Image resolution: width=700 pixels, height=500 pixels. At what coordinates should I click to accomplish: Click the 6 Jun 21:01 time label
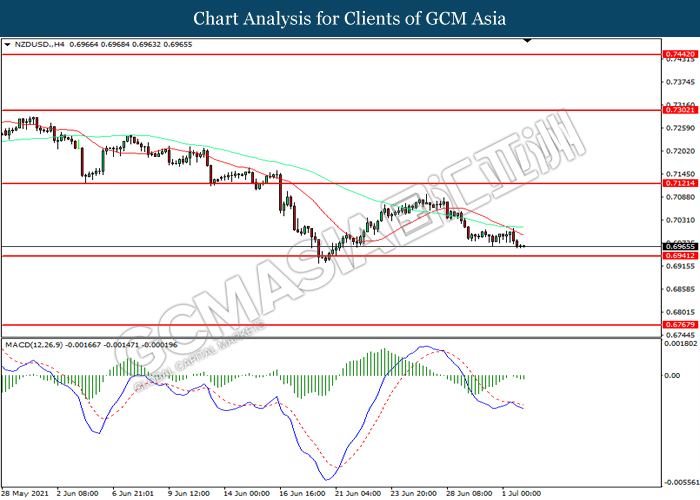click(x=133, y=494)
